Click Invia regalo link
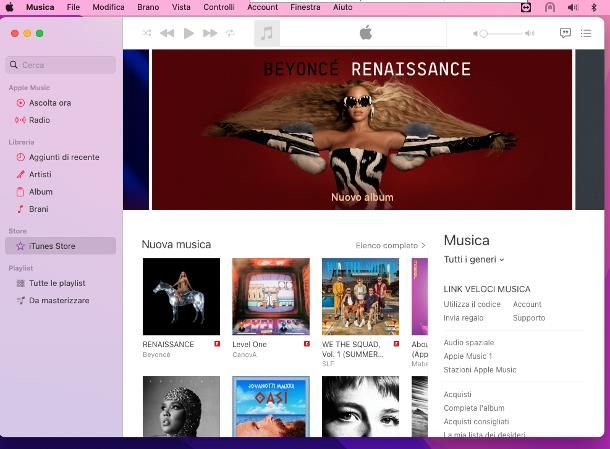Image resolution: width=610 pixels, height=449 pixels. (463, 318)
